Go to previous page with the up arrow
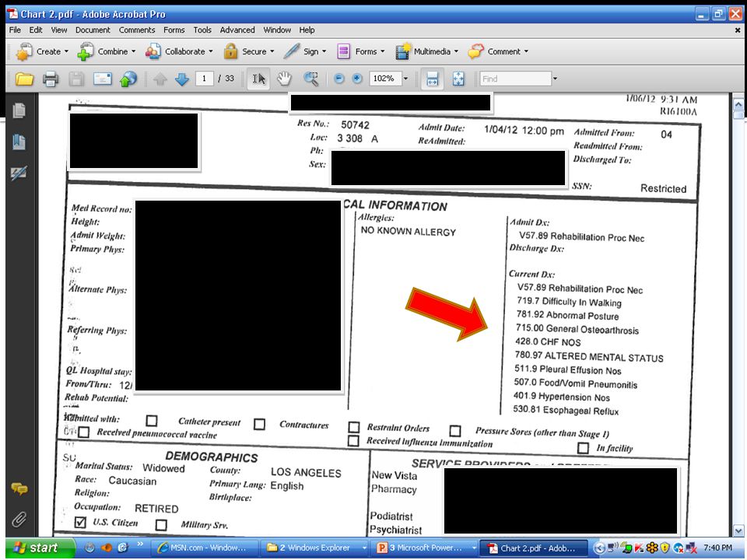Screen dimensions: 747x560 160,79
